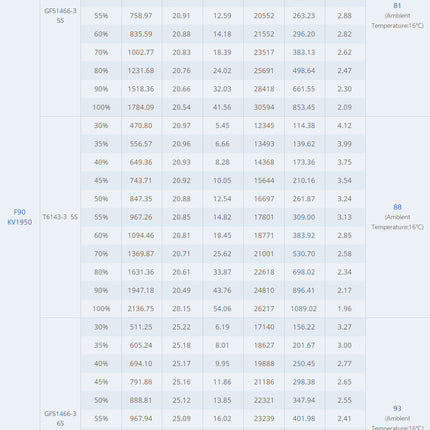The width and height of the screenshot is (430, 430).
Task: Click the GF51466-3 5S propeller cell
Action: (60, 15)
